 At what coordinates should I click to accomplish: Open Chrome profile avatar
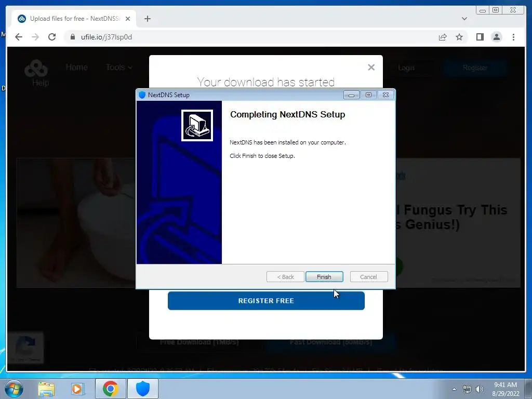coord(496,37)
